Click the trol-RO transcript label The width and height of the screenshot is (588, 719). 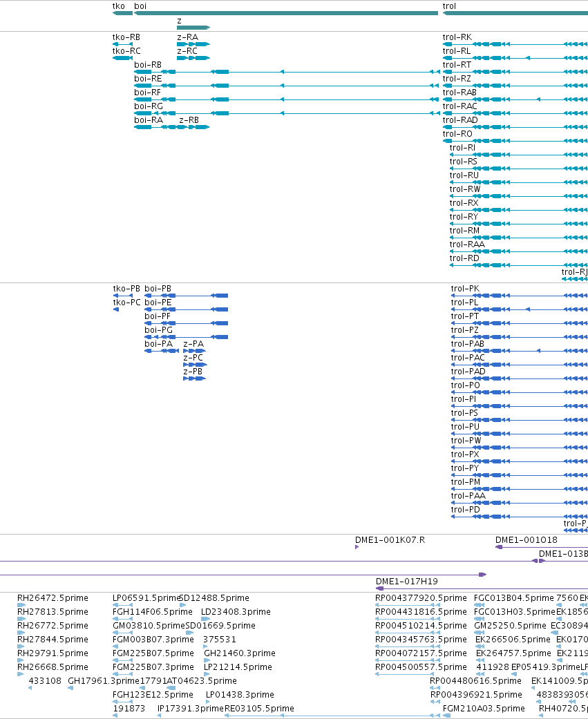click(457, 133)
